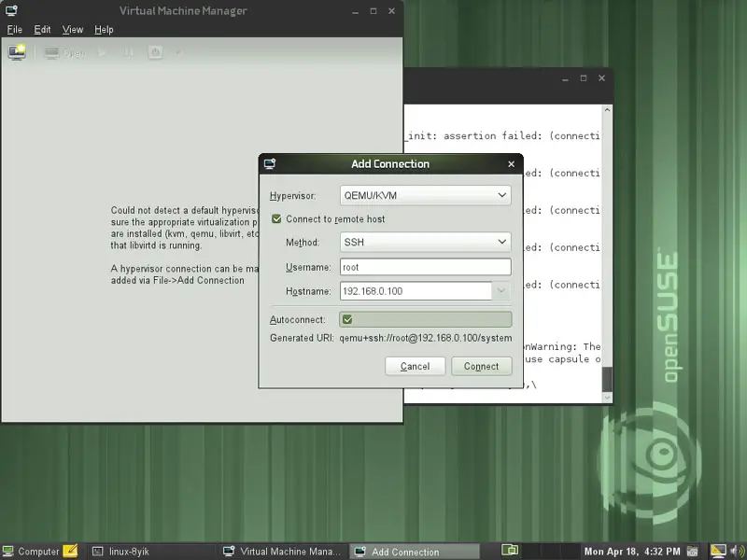Image resolution: width=747 pixels, height=560 pixels.
Task: Open the shutdown options arrow in the toolbar
Action: coord(178,53)
